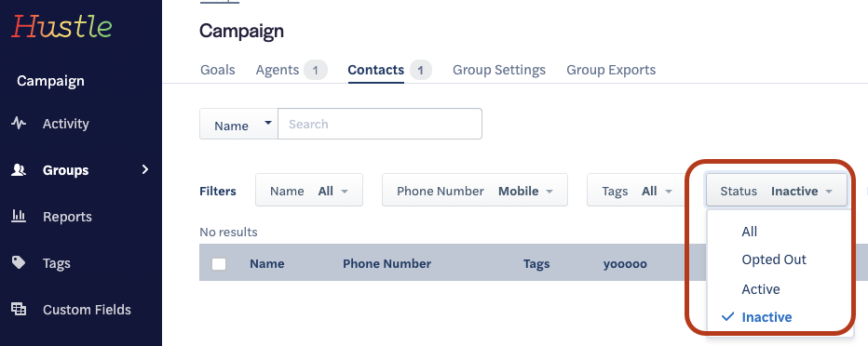Image resolution: width=868 pixels, height=346 pixels.
Task: Toggle the select-all contacts checkbox
Action: click(219, 263)
